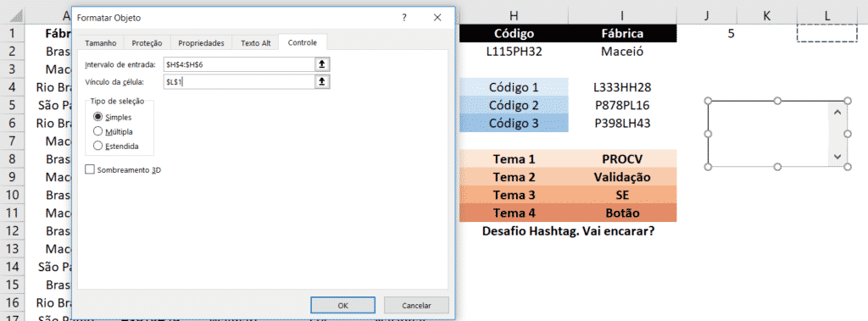
Task: Select column L header
Action: click(x=827, y=16)
